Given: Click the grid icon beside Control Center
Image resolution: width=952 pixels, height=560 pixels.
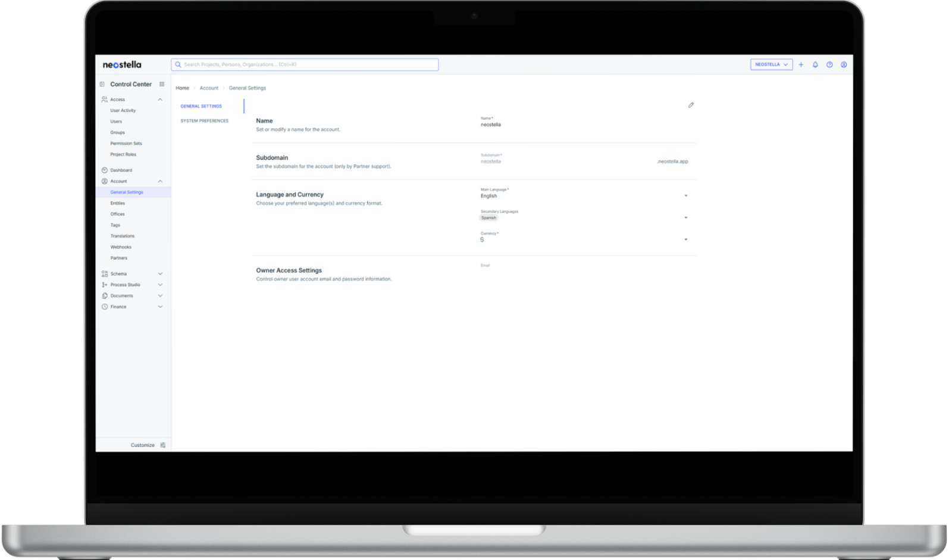Looking at the screenshot, I should 162,84.
